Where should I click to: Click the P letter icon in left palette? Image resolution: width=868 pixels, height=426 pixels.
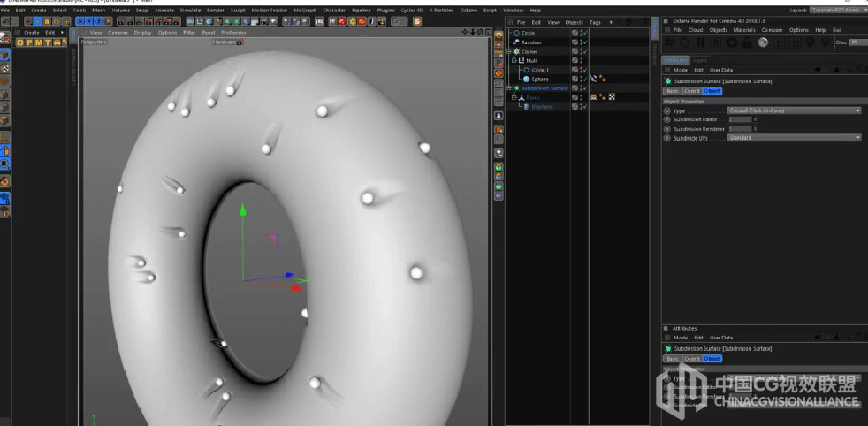pyautogui.click(x=29, y=42)
